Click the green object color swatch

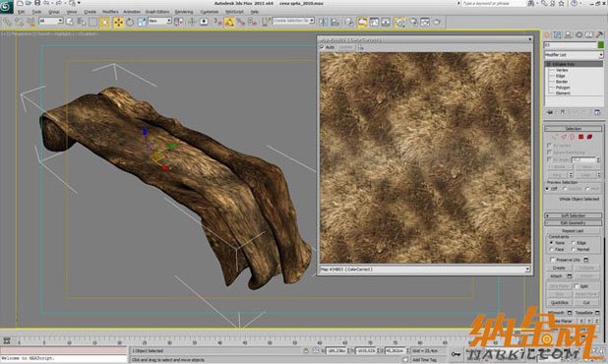(x=601, y=45)
